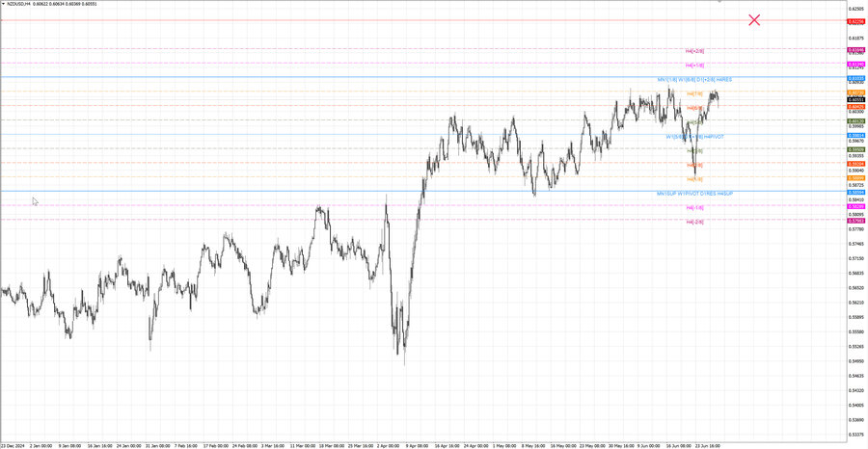Image resolution: width=868 pixels, height=449 pixels.
Task: Click the MN1SUP W1PIVOT D1RES H4SUP label
Action: (x=694, y=194)
